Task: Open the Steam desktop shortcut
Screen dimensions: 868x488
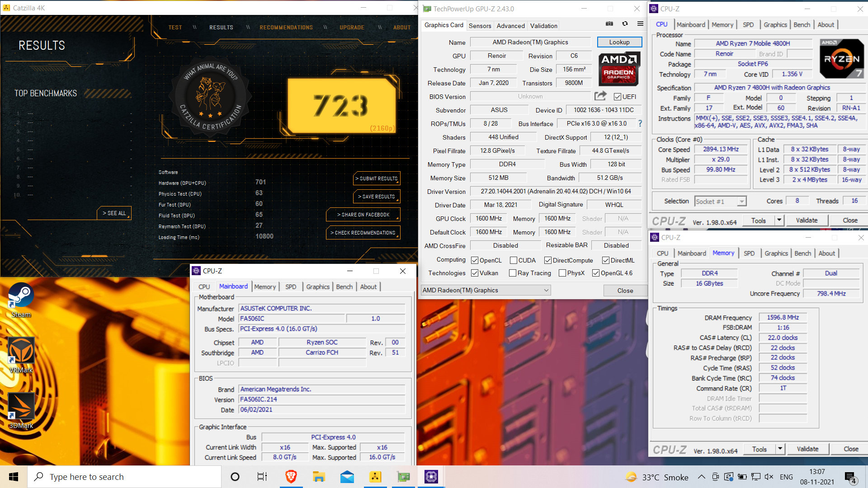Action: [21, 300]
